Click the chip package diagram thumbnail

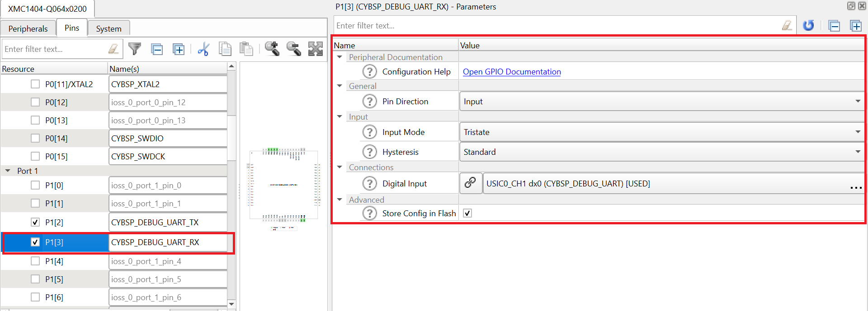click(x=283, y=186)
